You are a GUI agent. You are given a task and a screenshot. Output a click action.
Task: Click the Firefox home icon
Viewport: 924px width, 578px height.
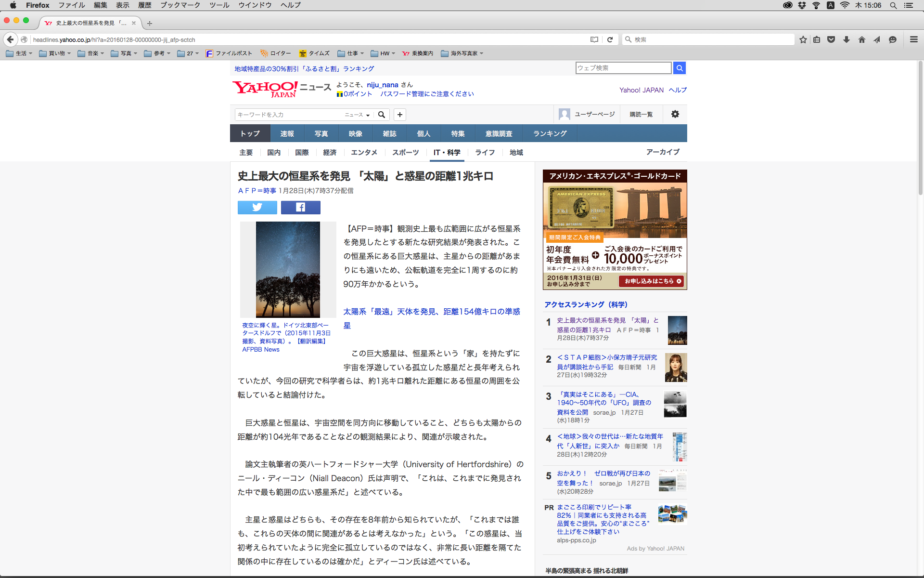pos(862,39)
